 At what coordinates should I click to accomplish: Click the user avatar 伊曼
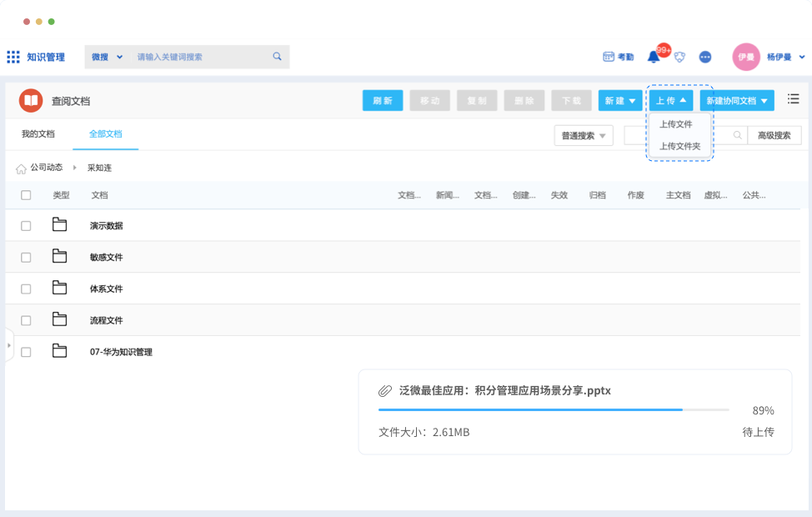[745, 57]
